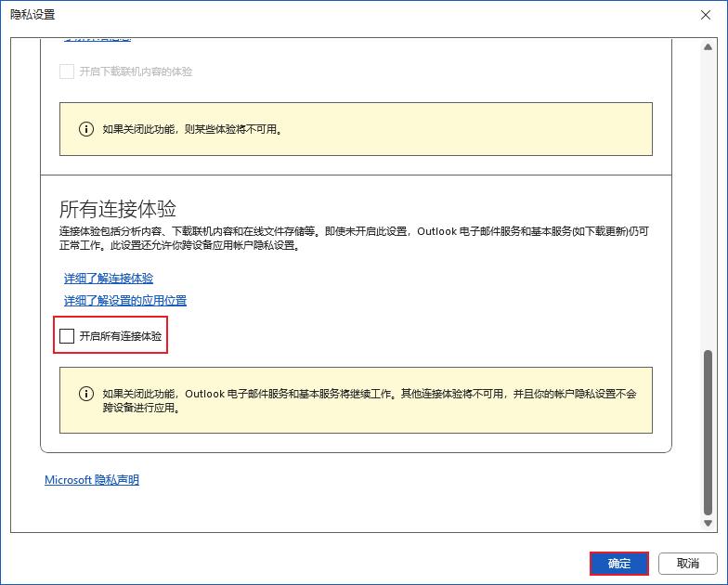728x585 pixels.
Task: Click the 所有连接体验 section heading
Action: click(x=118, y=208)
